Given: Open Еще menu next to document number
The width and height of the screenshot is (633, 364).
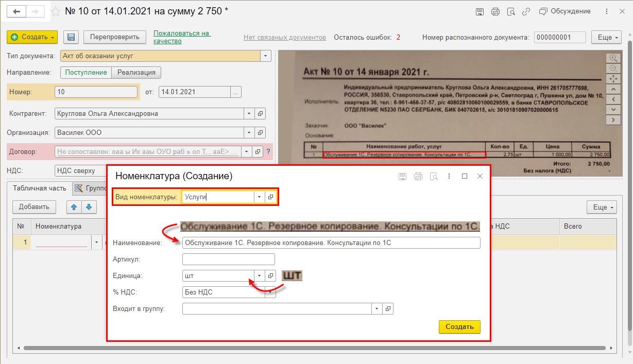Looking at the screenshot, I should coord(606,37).
